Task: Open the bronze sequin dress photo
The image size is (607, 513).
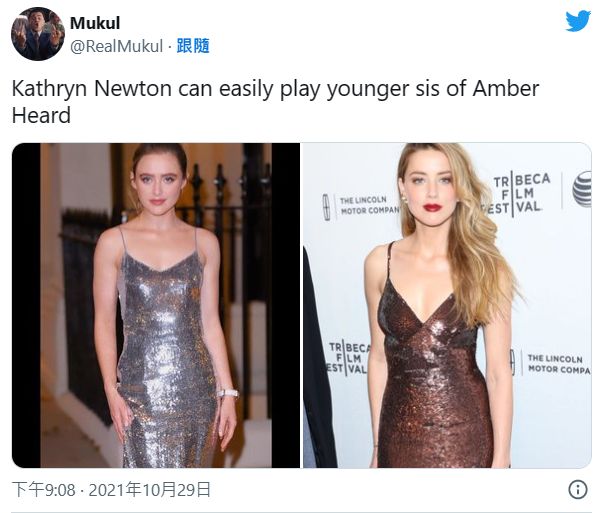Action: click(447, 305)
